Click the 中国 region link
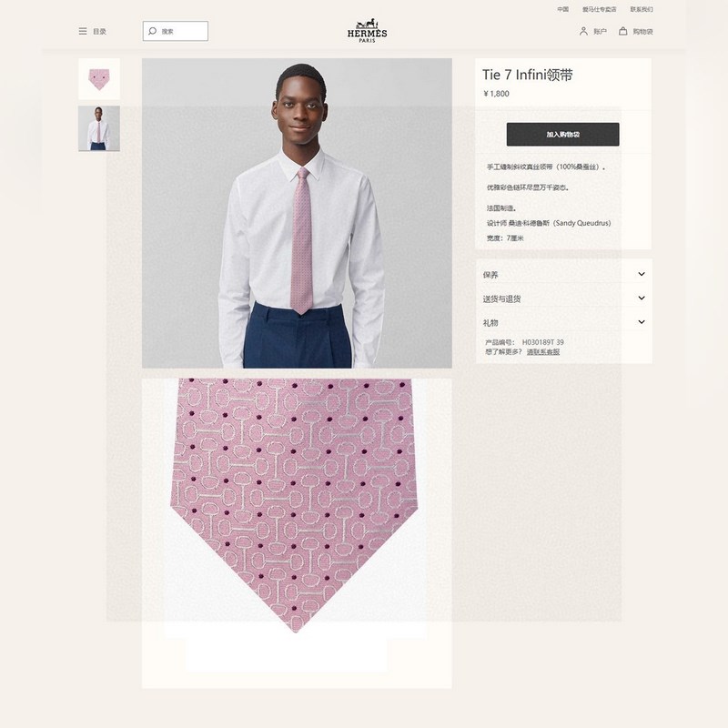Image resolution: width=728 pixels, height=728 pixels. (x=562, y=9)
